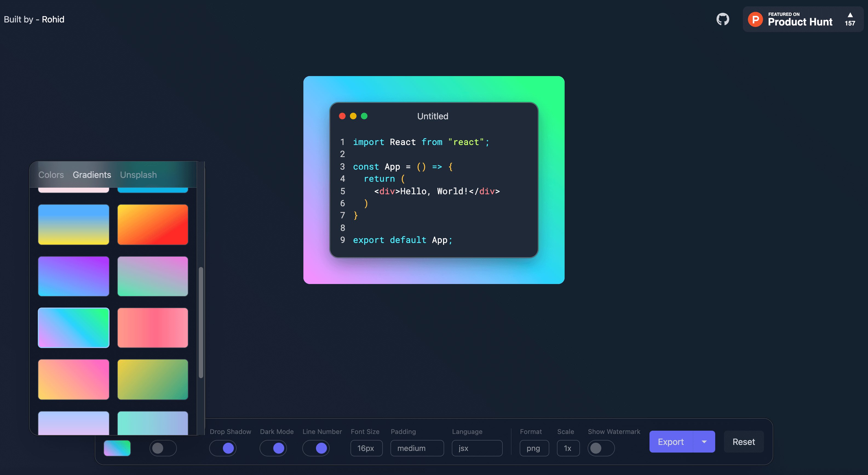Image resolution: width=868 pixels, height=475 pixels.
Task: Select the violet-cyan-green gradient swatch
Action: click(x=73, y=328)
